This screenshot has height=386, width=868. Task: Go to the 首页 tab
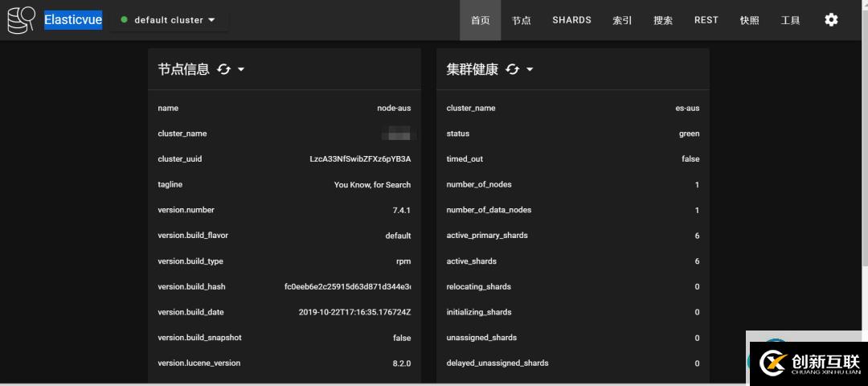tap(480, 20)
